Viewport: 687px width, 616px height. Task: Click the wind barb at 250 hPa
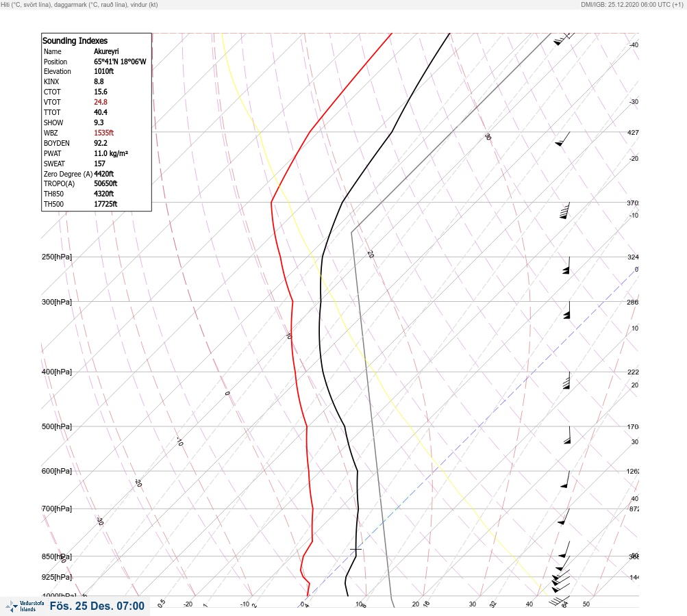point(566,266)
